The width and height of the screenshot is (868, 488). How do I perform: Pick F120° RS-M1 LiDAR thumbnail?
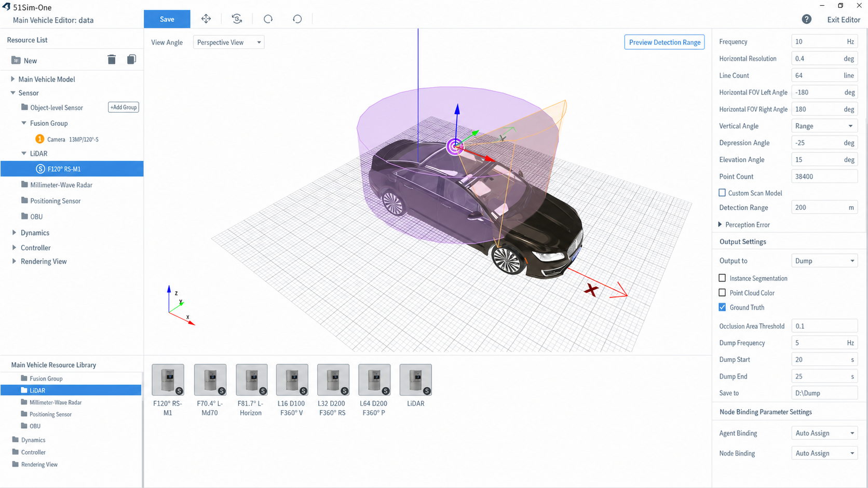click(x=168, y=379)
